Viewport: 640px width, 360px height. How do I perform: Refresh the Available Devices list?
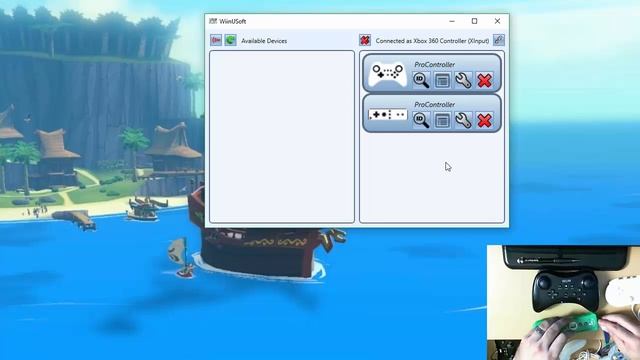pos(231,40)
